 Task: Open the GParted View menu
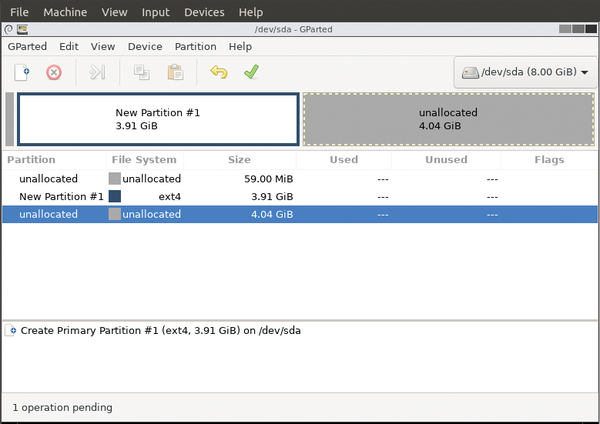[103, 47]
